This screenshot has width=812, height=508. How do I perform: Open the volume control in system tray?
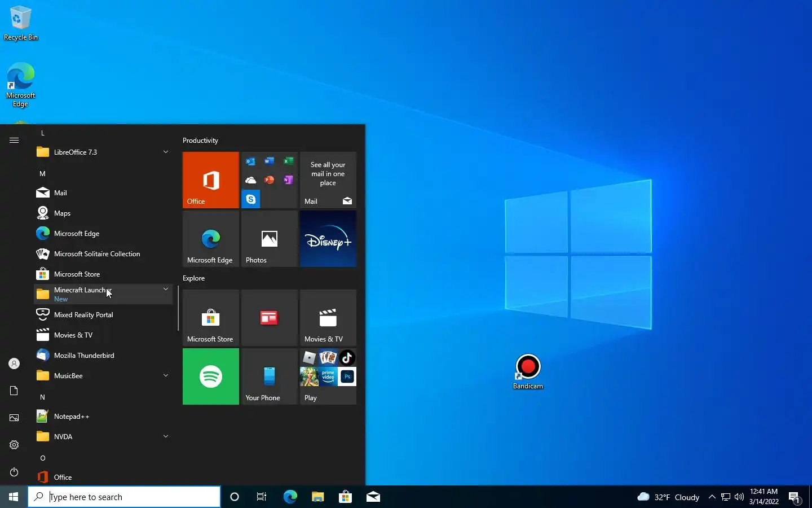739,497
